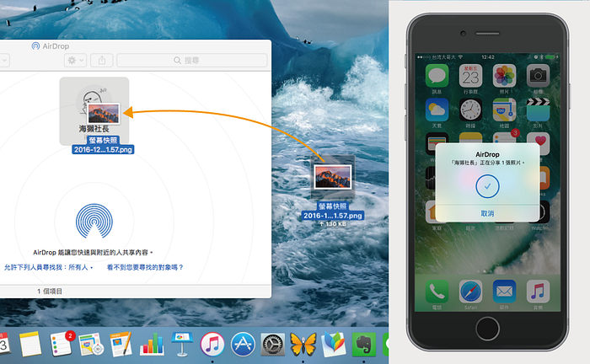Tap the Photos app on iPhone
The image size is (590, 364).
[x=504, y=76]
